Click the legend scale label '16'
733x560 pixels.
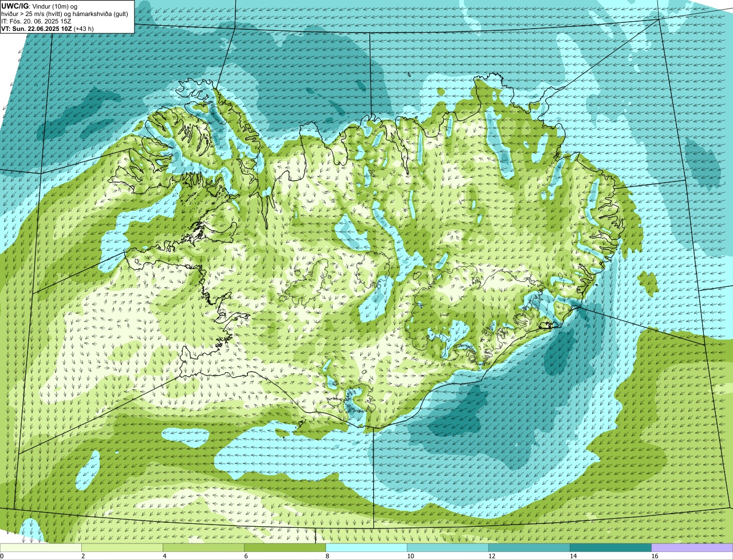654,556
